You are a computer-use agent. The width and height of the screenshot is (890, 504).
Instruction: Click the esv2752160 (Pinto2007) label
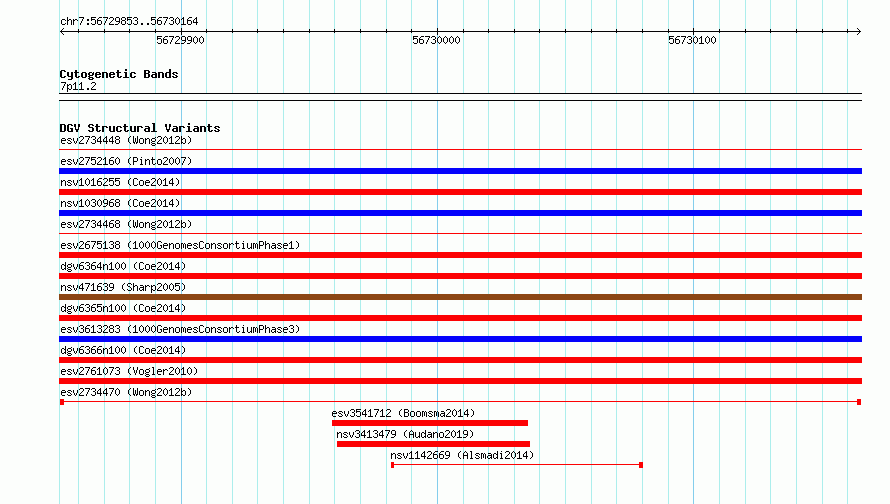[126, 161]
